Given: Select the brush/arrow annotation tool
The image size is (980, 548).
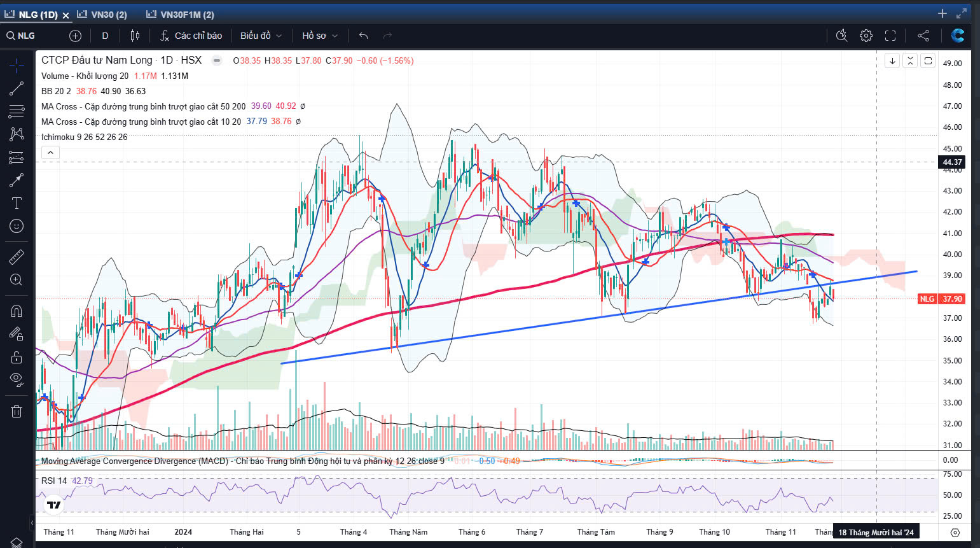Looking at the screenshot, I should (17, 180).
